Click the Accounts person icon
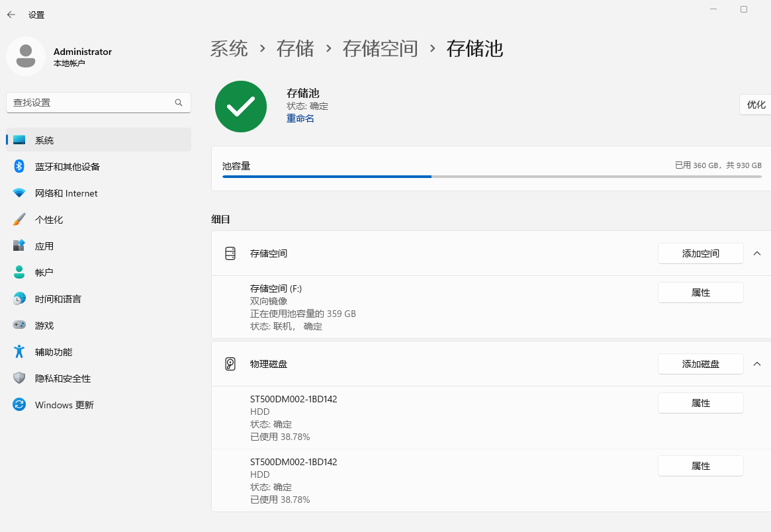 [19, 272]
